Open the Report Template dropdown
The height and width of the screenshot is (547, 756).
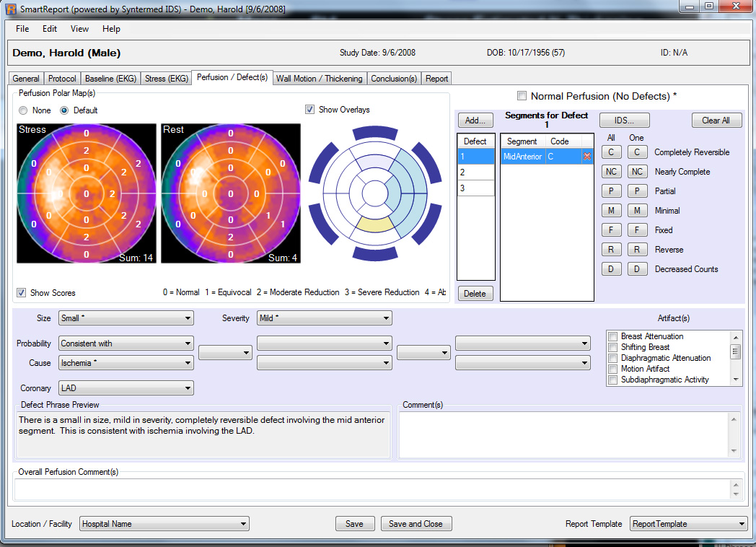pos(688,524)
